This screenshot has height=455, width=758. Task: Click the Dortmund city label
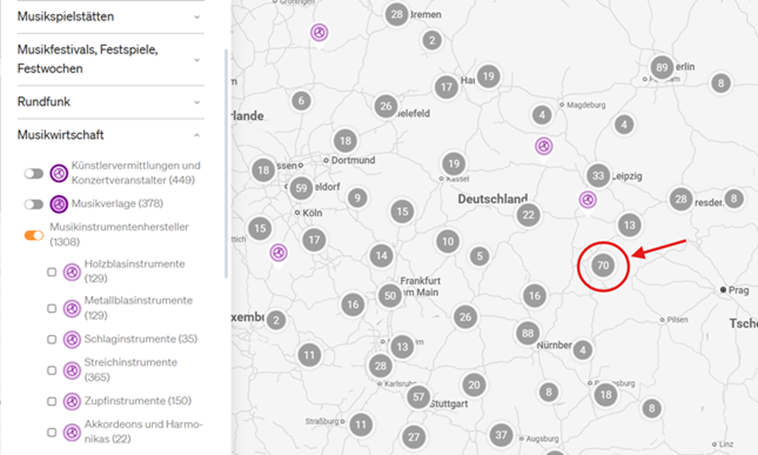(353, 160)
